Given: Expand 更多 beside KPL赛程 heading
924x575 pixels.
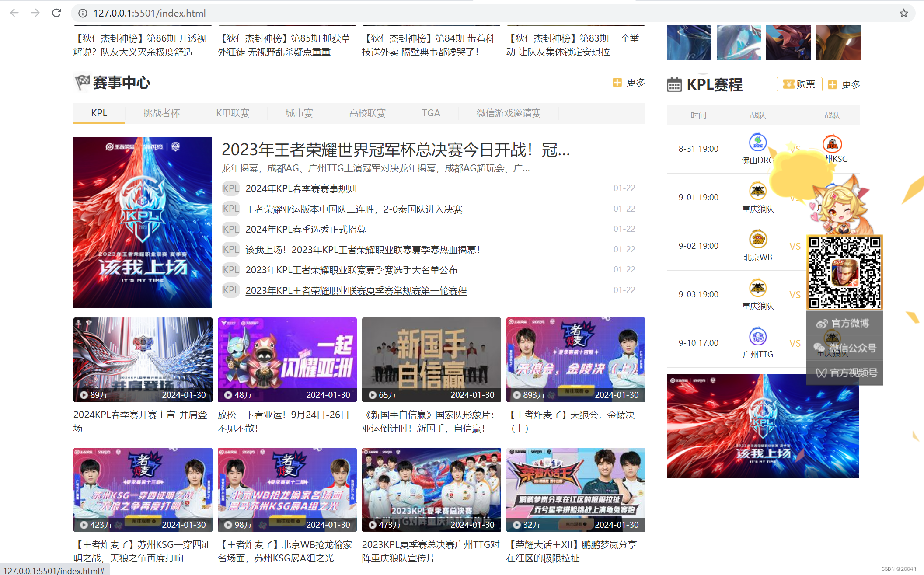Looking at the screenshot, I should pos(844,84).
